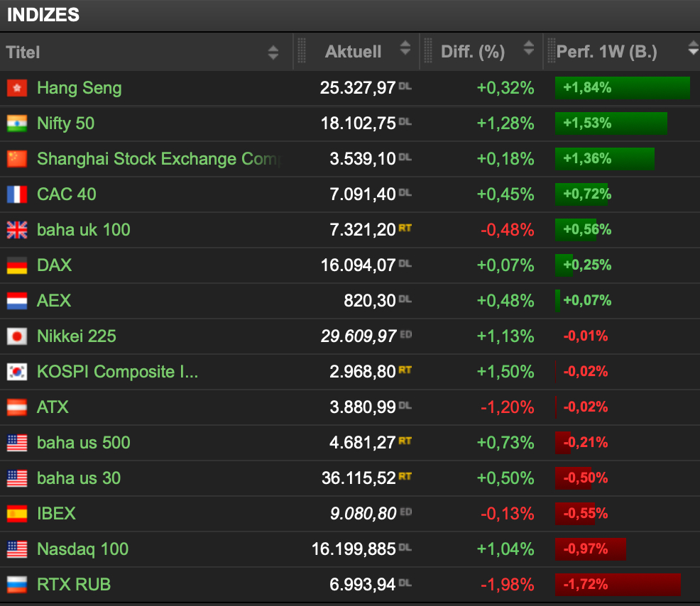Click the -0,97% performance bar for Nasdaq 100
This screenshot has width=700, height=606.
(590, 549)
